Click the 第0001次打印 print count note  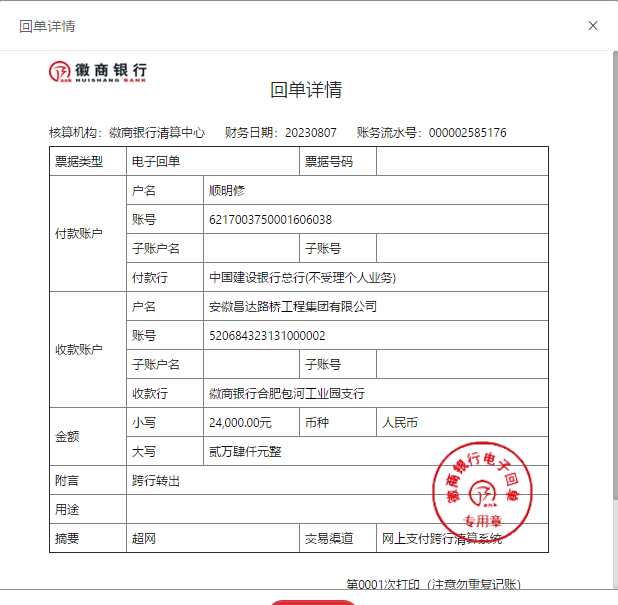click(432, 584)
